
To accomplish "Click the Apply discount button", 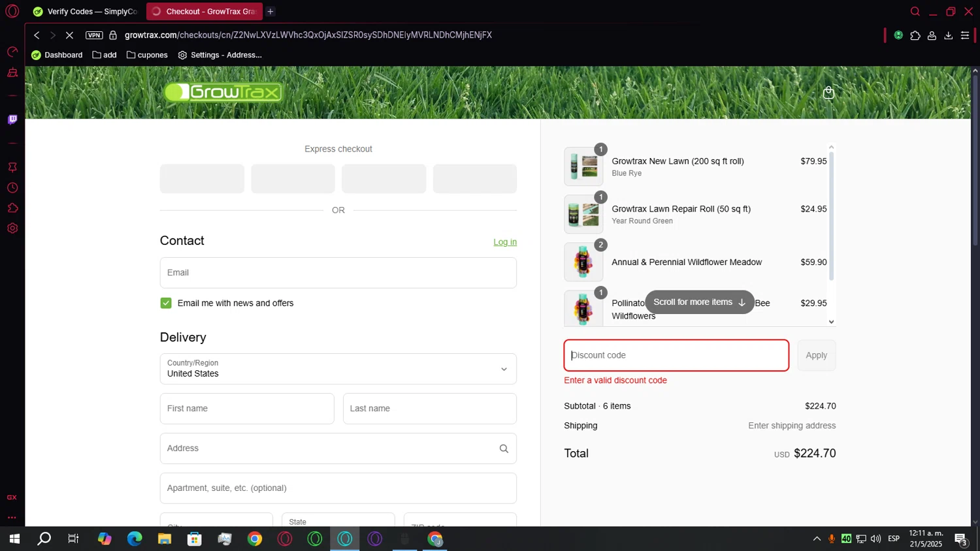I will pos(816,355).
